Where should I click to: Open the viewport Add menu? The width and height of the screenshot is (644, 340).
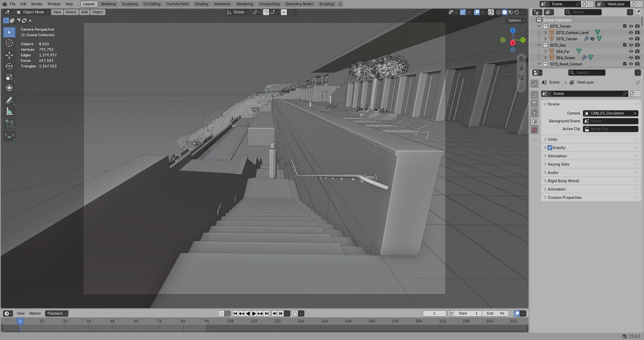[x=84, y=12]
